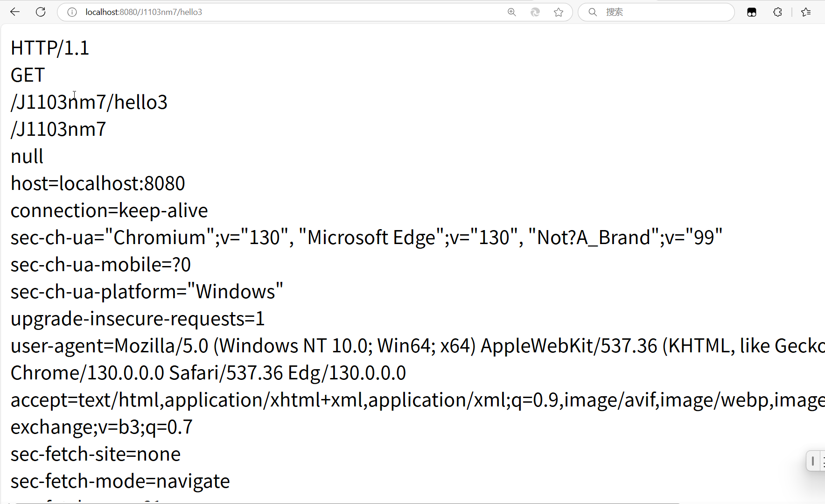Click the sec-ch-ua="Chromium" header line
This screenshot has width=825, height=504.
[x=367, y=238]
